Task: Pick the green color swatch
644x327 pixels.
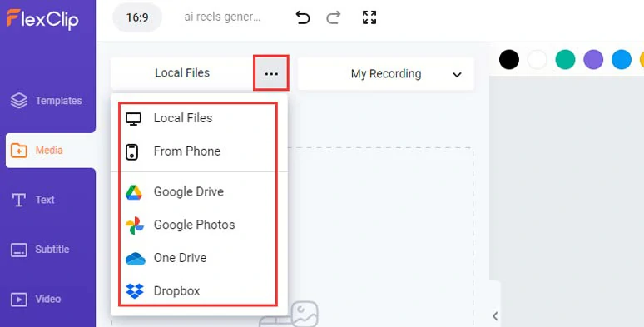Action: click(565, 60)
